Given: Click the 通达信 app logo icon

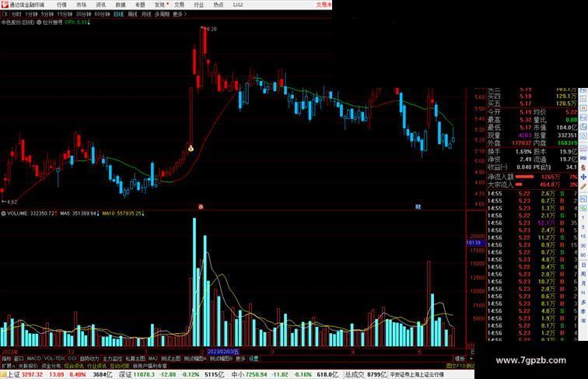Looking at the screenshot, I should point(4,5).
